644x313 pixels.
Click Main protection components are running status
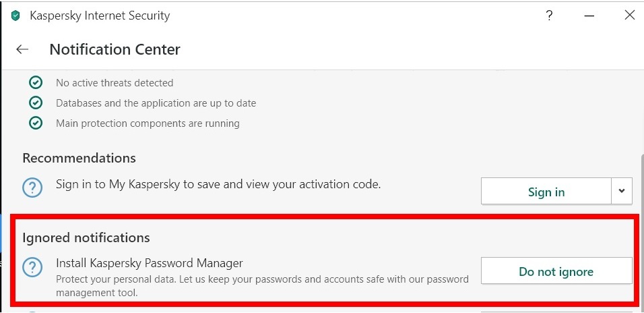click(x=148, y=123)
